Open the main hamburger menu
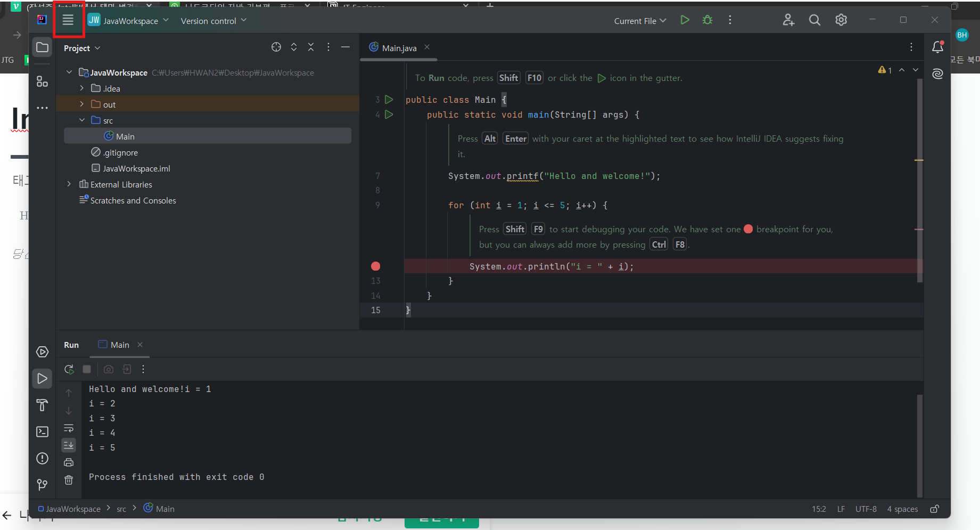 tap(68, 20)
